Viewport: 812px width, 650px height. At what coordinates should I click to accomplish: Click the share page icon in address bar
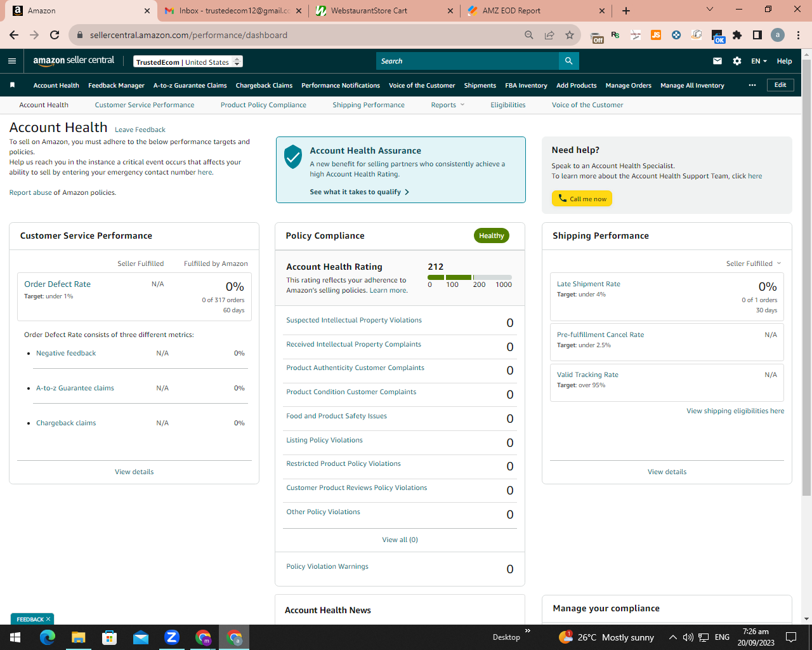[x=549, y=35]
